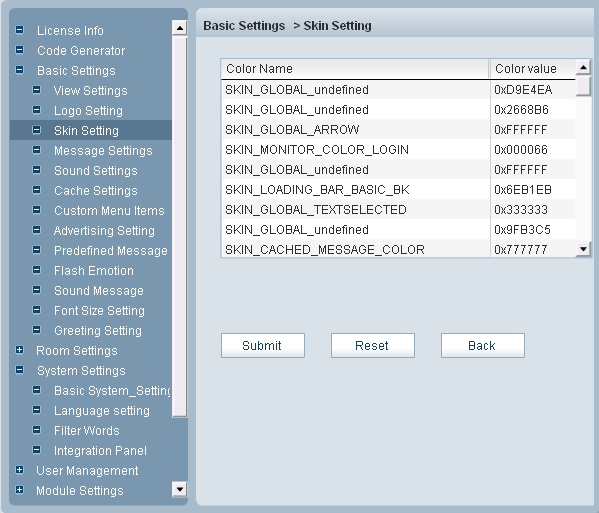
Task: Select SKIN_GLOBAL_ARROW color value 0xFFFFFF
Action: (520, 129)
